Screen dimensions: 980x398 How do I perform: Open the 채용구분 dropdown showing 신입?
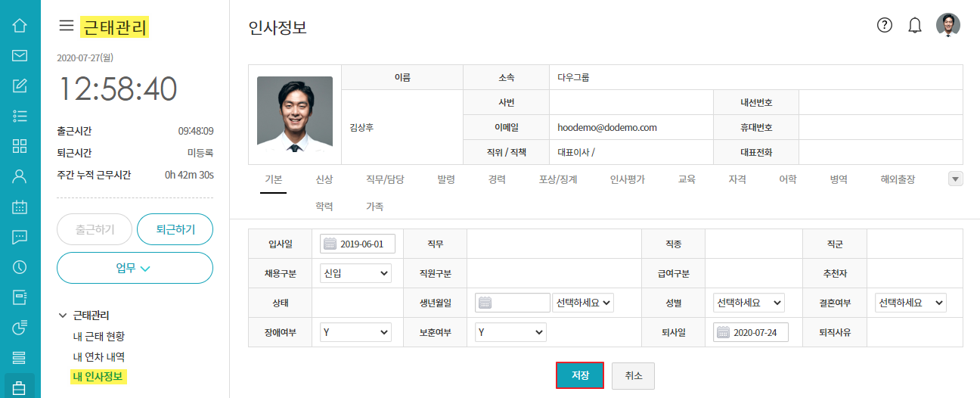pyautogui.click(x=355, y=273)
